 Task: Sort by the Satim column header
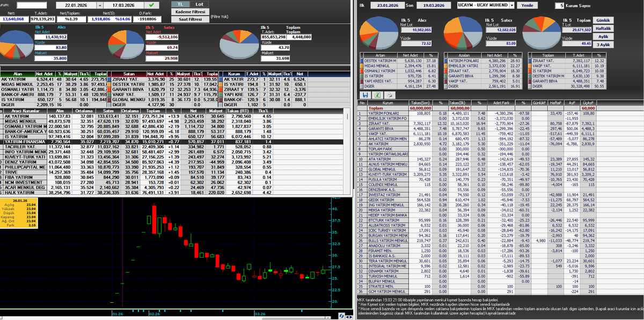[x=108, y=111]
